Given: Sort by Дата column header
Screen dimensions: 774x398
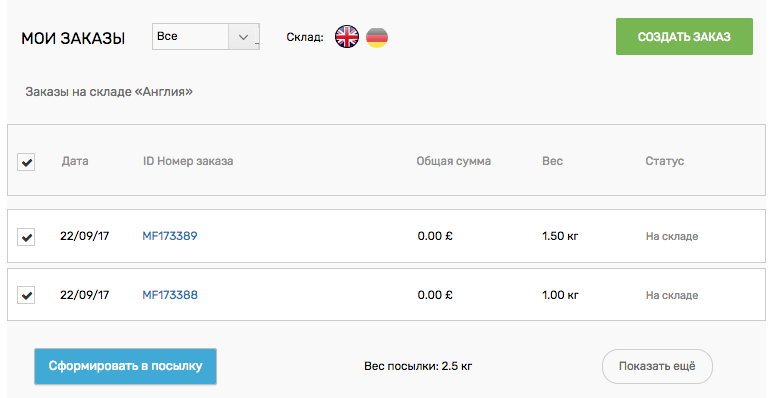Looking at the screenshot, I should click(x=75, y=161).
